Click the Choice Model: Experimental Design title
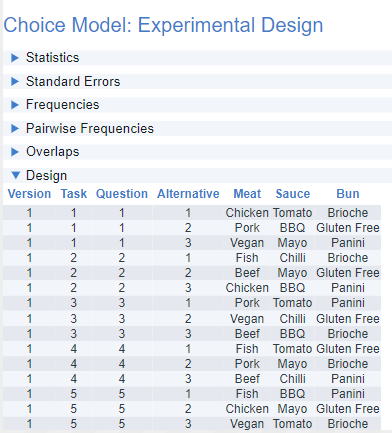 point(163,25)
